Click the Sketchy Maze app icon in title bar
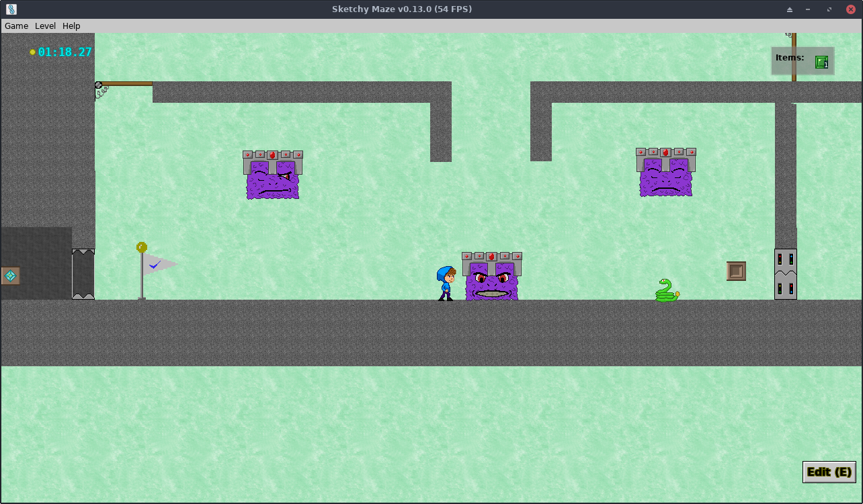Screen dimensions: 863x504 11,9
